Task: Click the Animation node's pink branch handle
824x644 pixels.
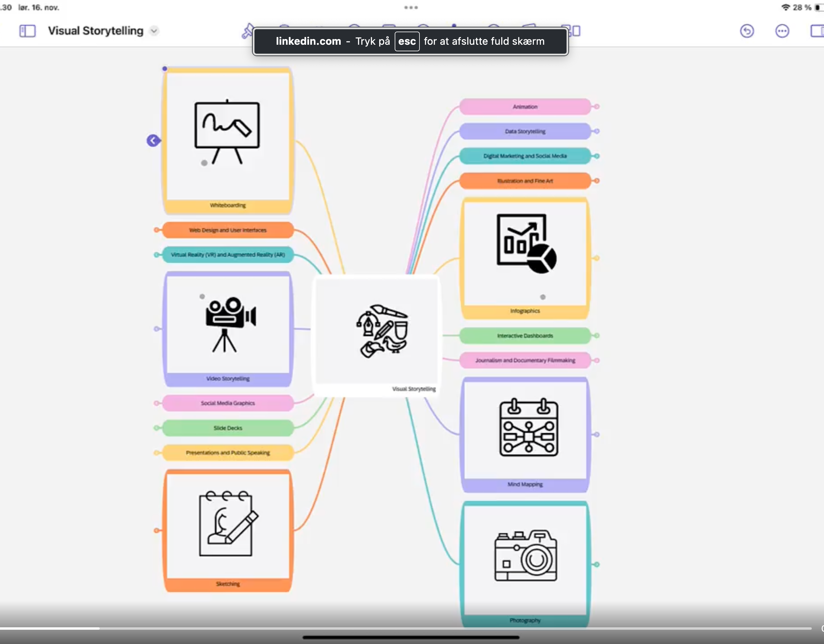Action: pyautogui.click(x=597, y=107)
